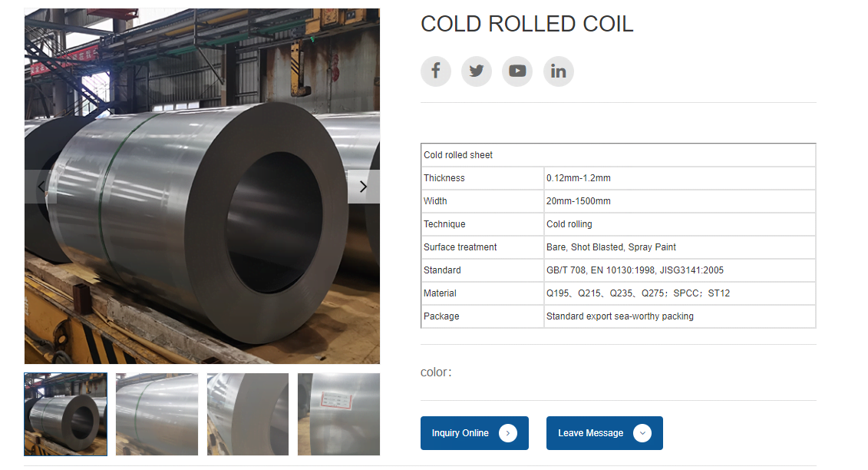This screenshot has width=868, height=470.
Task: Click the Material row Q195 cell
Action: pyautogui.click(x=680, y=293)
